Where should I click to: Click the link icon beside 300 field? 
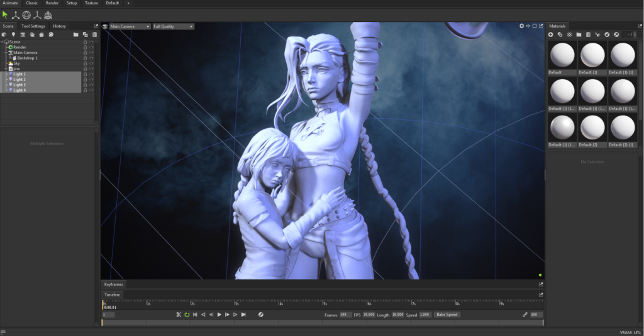pyautogui.click(x=525, y=315)
